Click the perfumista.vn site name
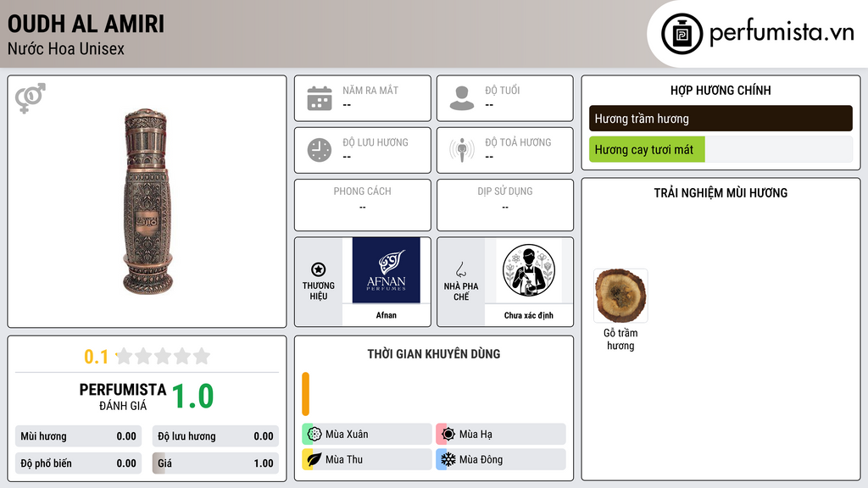The height and width of the screenshot is (488, 868). point(782,32)
